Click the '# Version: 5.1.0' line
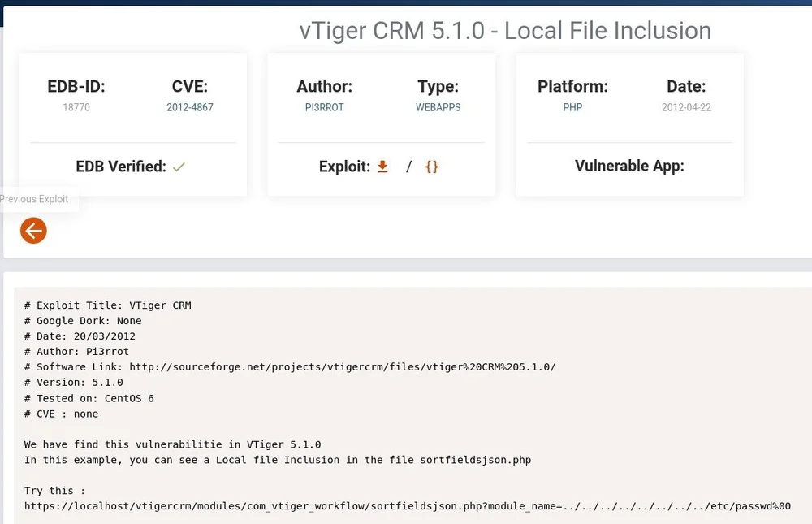812x524 pixels. [x=74, y=383]
